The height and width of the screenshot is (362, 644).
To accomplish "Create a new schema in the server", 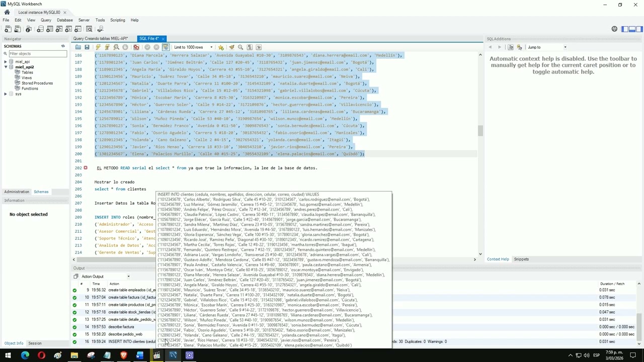I will 39,29.
